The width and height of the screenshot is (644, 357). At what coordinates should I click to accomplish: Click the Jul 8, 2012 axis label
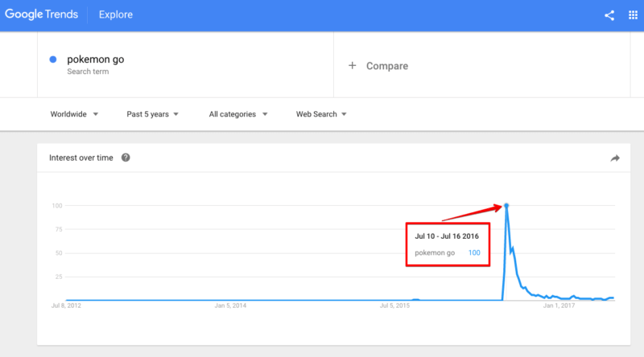coord(66,306)
